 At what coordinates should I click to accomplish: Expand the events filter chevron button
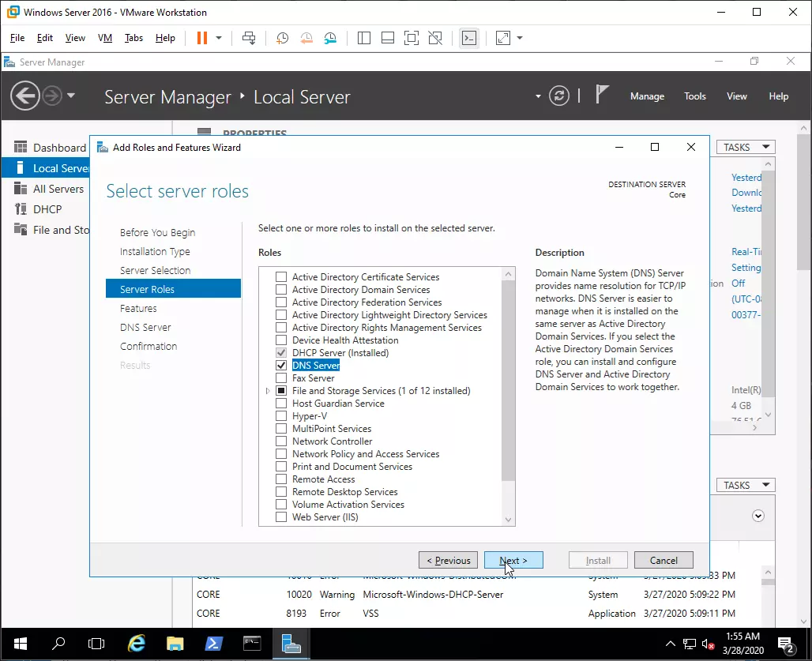758,516
